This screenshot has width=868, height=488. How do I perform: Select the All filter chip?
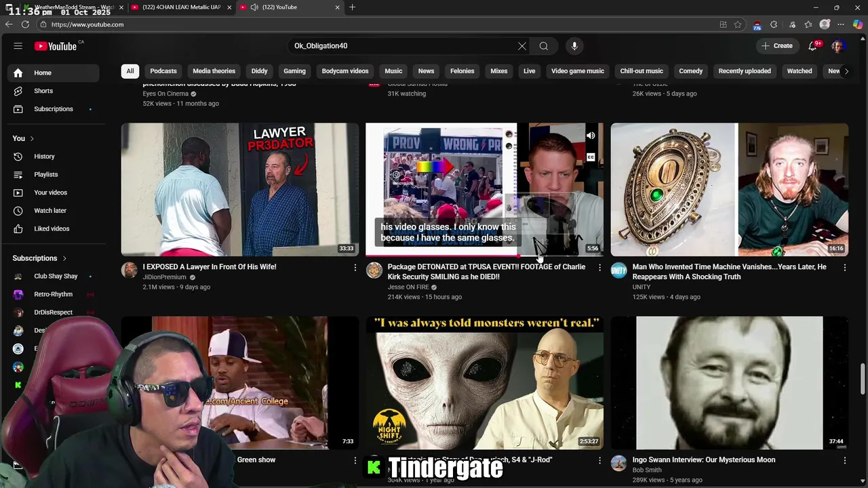[130, 71]
